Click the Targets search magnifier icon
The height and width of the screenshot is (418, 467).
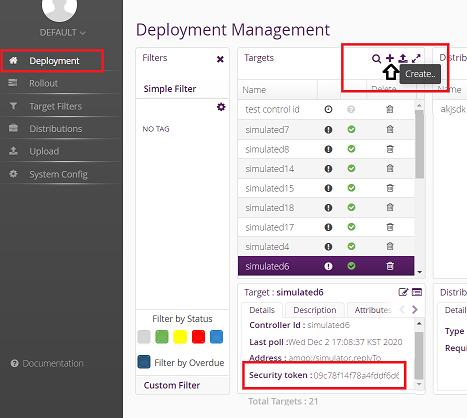click(x=376, y=59)
